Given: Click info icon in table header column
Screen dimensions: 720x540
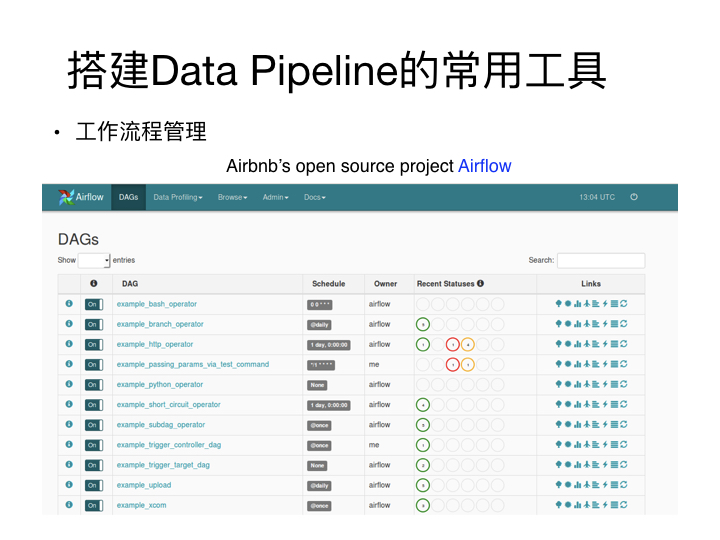Looking at the screenshot, I should pos(94,284).
